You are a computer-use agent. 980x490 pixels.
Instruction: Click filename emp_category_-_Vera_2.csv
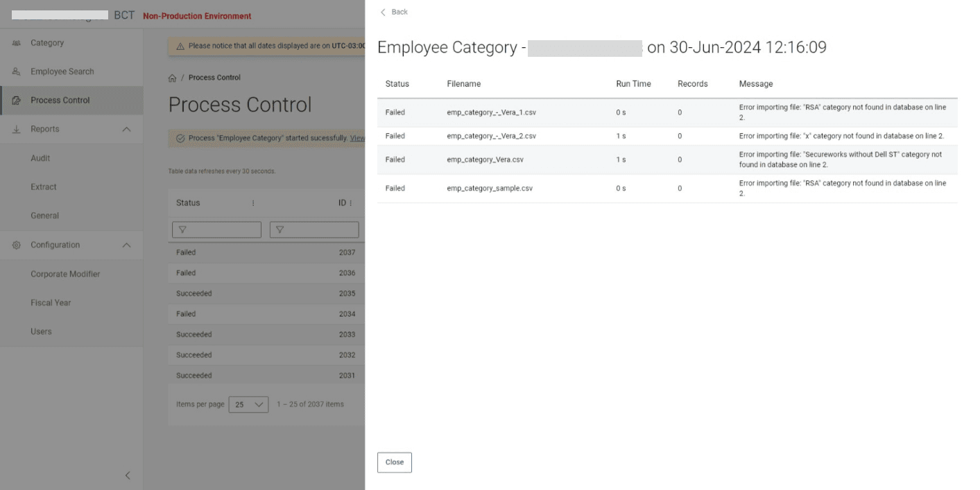491,136
